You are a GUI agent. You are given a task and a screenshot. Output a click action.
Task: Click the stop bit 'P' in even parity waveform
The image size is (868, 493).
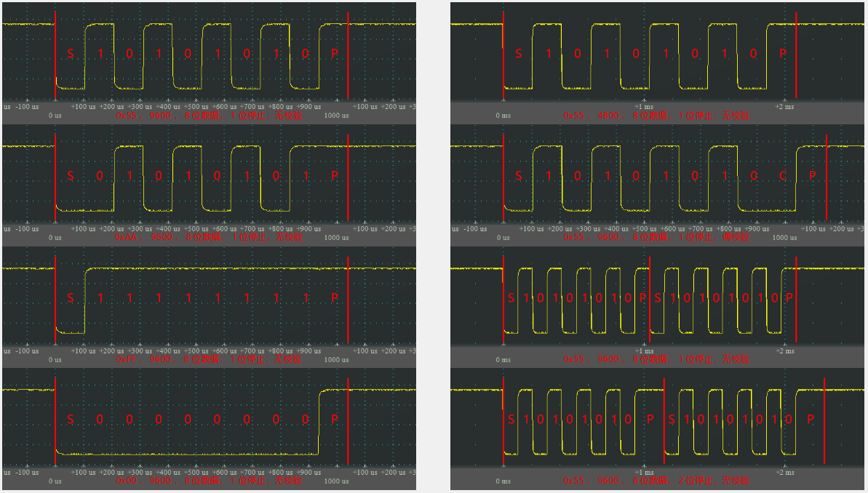click(812, 175)
